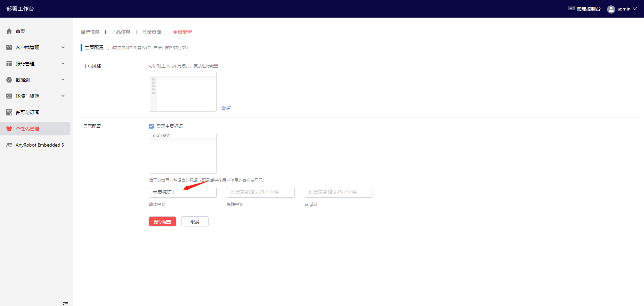The width and height of the screenshot is (644, 306).
Task: Collapse sidebar using bottom fold icon
Action: (65, 304)
